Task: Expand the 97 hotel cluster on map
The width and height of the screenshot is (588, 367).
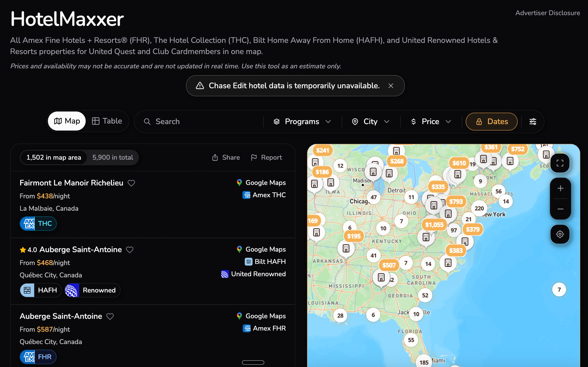Action: point(454,230)
